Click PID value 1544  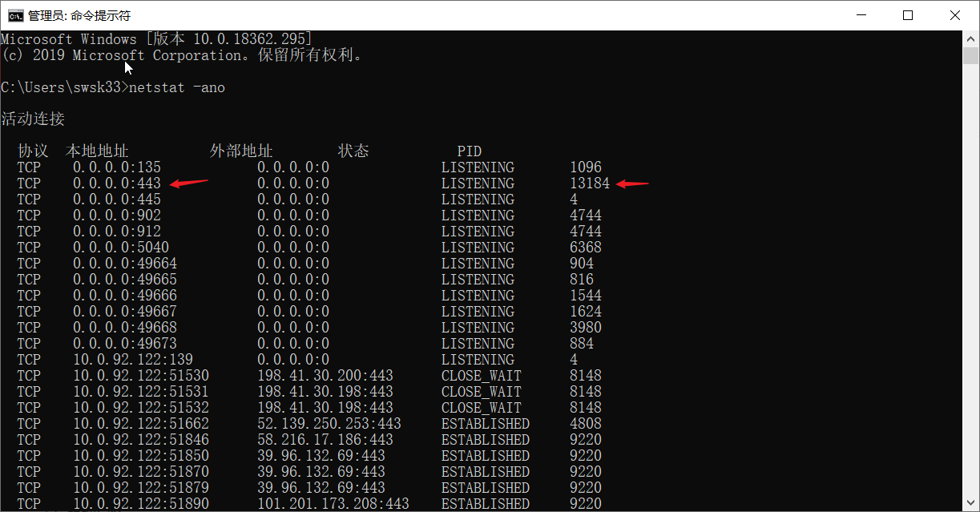click(x=586, y=296)
